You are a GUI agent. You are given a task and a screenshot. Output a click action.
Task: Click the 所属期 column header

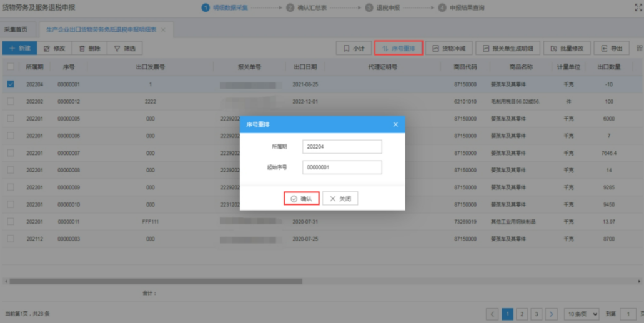[34, 67]
